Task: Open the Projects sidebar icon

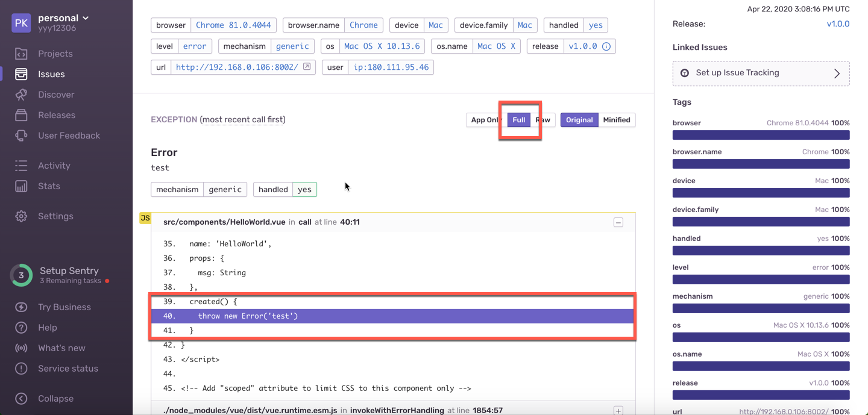Action: [21, 54]
